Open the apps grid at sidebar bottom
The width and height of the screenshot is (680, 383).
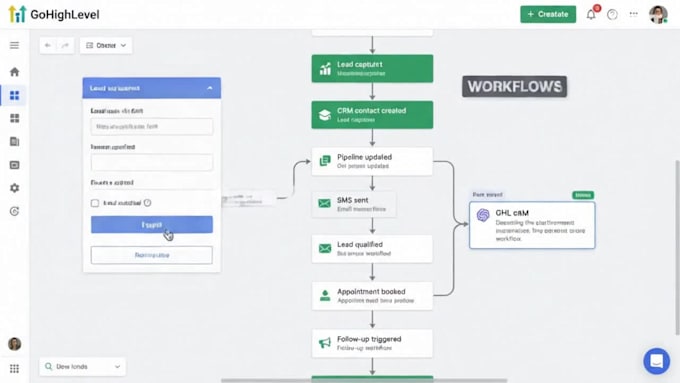point(14,369)
